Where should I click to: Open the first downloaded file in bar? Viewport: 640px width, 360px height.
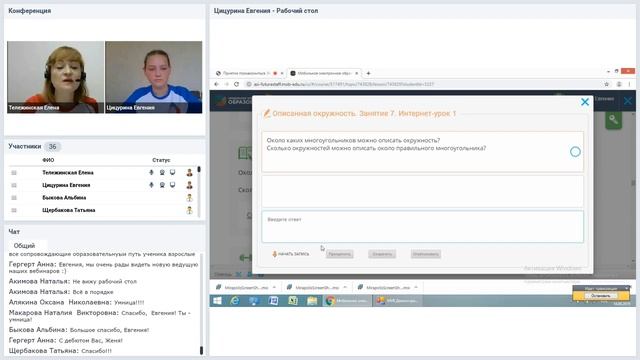pyautogui.click(x=242, y=287)
